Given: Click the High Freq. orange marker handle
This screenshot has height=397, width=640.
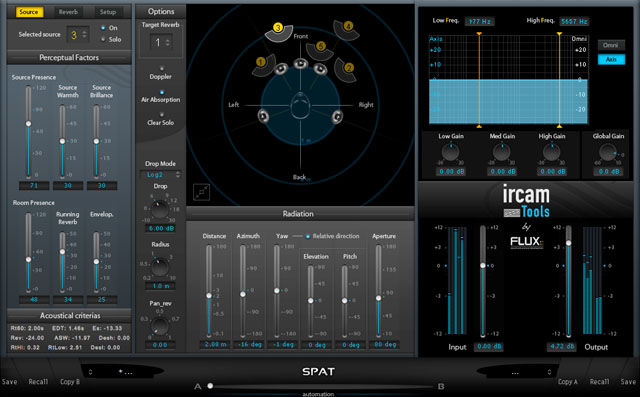Looking at the screenshot, I should click(559, 34).
